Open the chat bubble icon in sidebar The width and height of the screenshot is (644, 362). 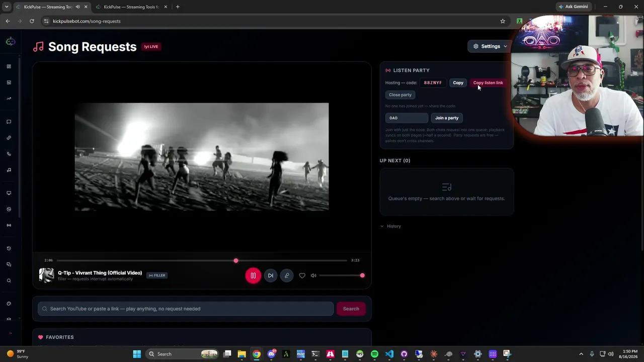coord(9,122)
